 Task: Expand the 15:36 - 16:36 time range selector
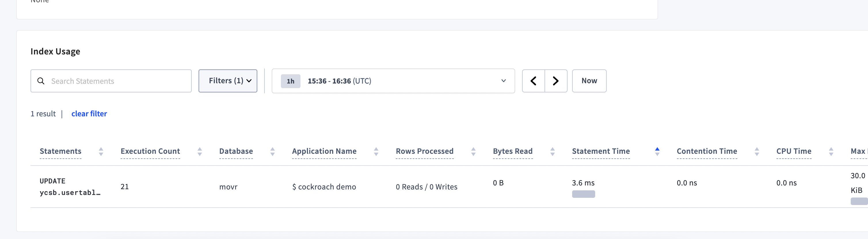[393, 81]
